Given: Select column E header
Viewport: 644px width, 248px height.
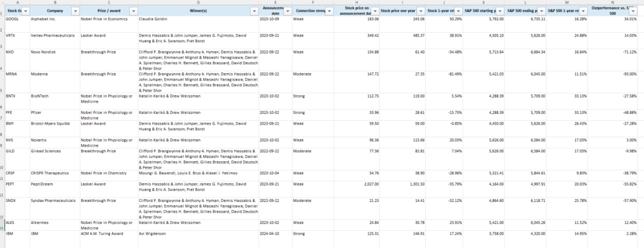Looking at the screenshot, I should click(275, 3).
